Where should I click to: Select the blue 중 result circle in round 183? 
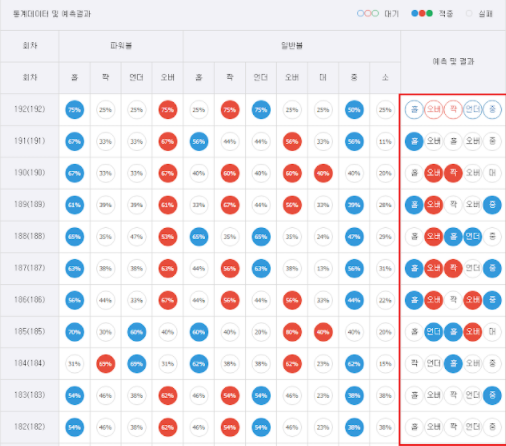(x=492, y=395)
